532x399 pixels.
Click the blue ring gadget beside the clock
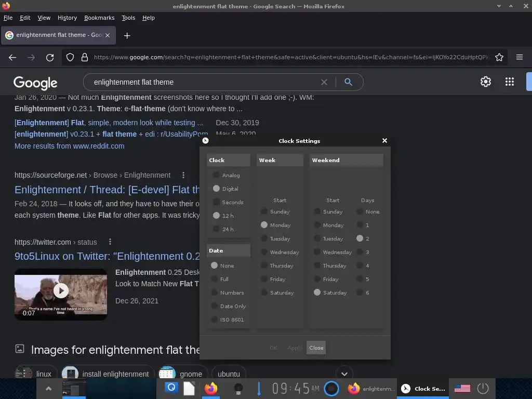tap(331, 389)
